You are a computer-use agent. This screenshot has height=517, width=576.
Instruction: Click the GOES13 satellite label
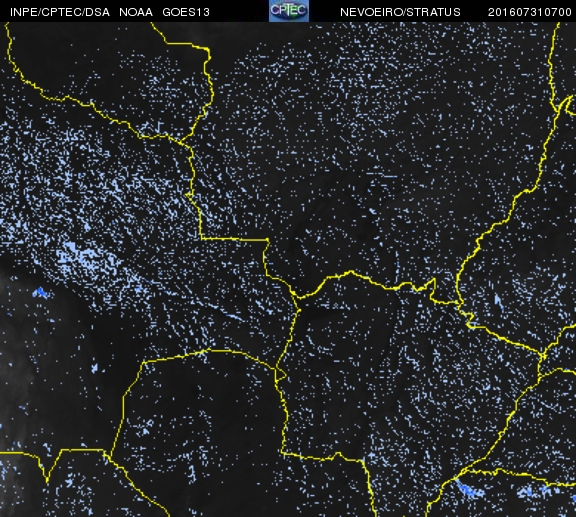(186, 12)
